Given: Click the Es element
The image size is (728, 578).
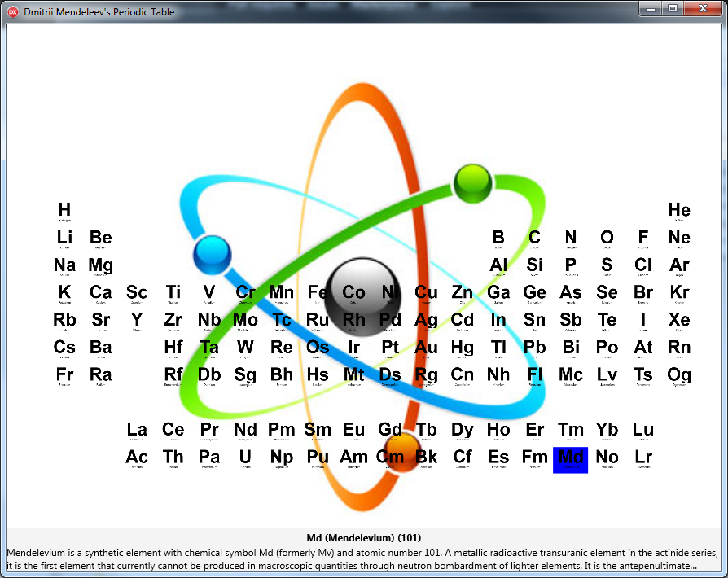Looking at the screenshot, I should tap(498, 458).
